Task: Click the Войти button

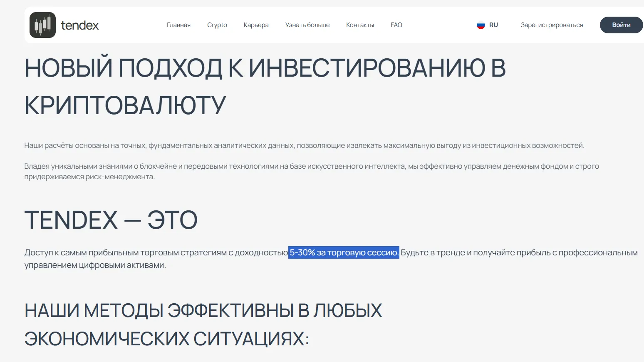Action: (x=621, y=25)
